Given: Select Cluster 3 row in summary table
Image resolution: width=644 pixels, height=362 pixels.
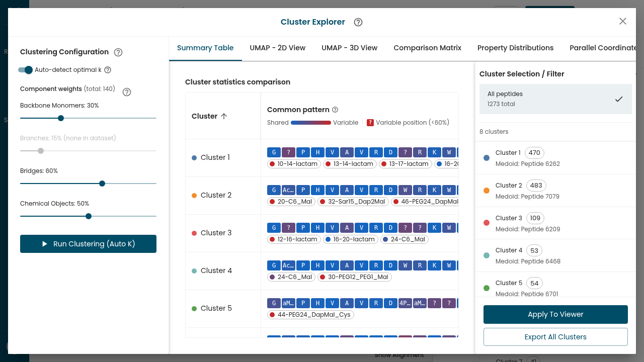Looking at the screenshot, I should tap(322, 233).
